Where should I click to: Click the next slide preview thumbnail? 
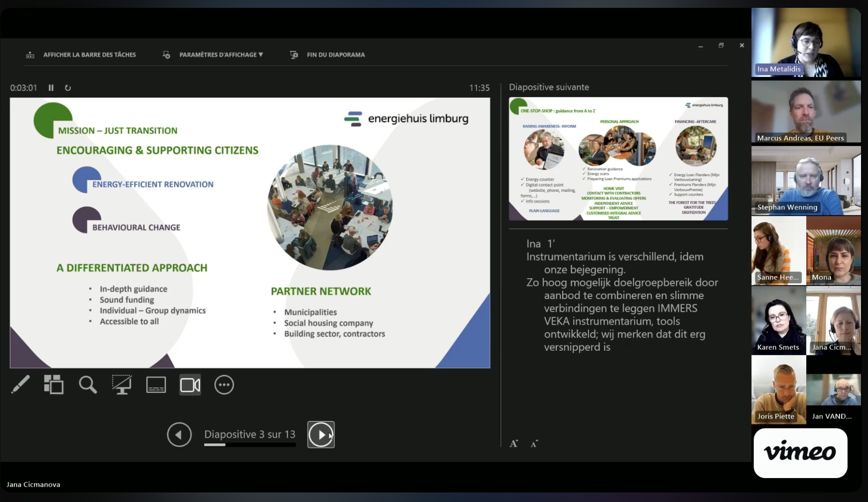(618, 159)
